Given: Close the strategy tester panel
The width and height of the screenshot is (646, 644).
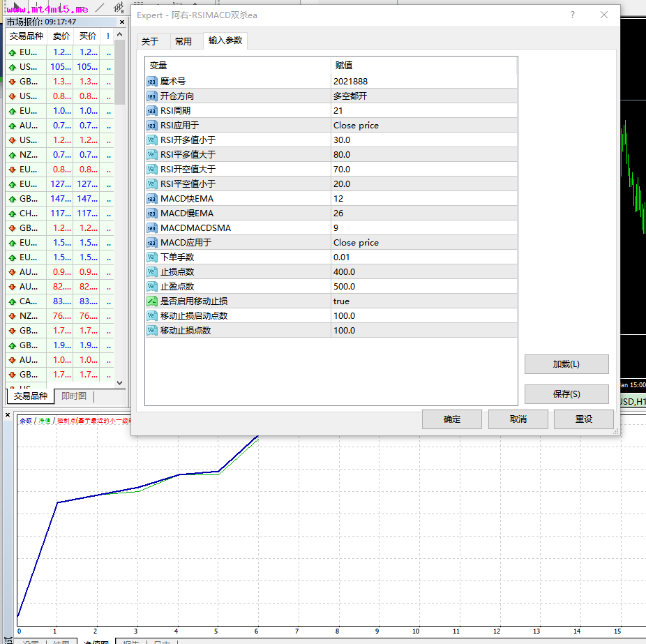Looking at the screenshot, I should tap(8, 415).
